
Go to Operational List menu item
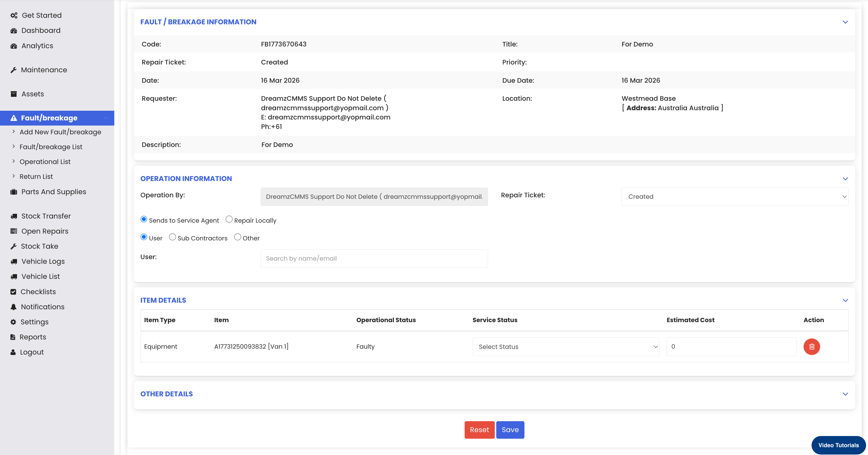[45, 162]
